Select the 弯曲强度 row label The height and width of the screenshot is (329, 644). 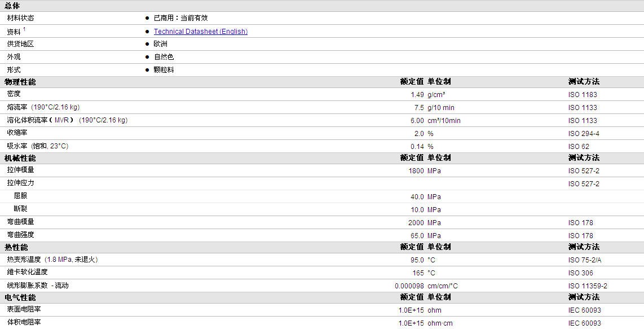tap(20, 235)
